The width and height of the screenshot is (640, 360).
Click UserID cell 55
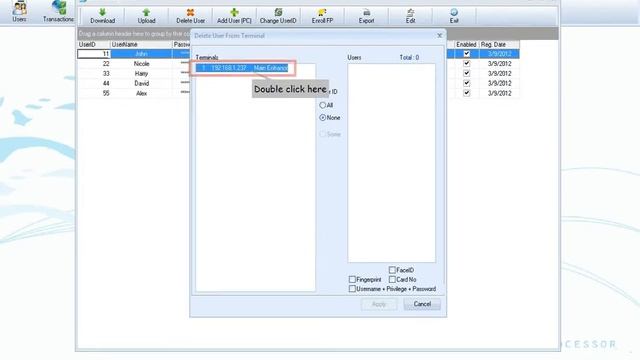point(94,93)
